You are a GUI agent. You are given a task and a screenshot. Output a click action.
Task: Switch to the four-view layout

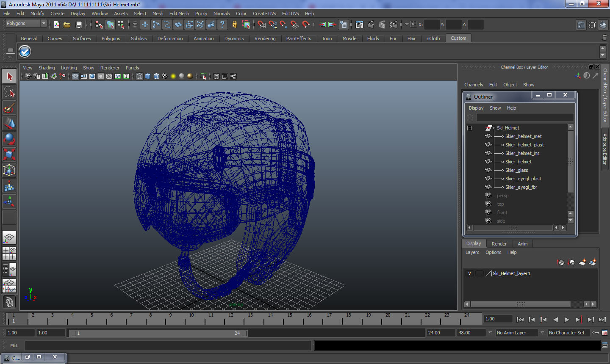click(x=9, y=253)
